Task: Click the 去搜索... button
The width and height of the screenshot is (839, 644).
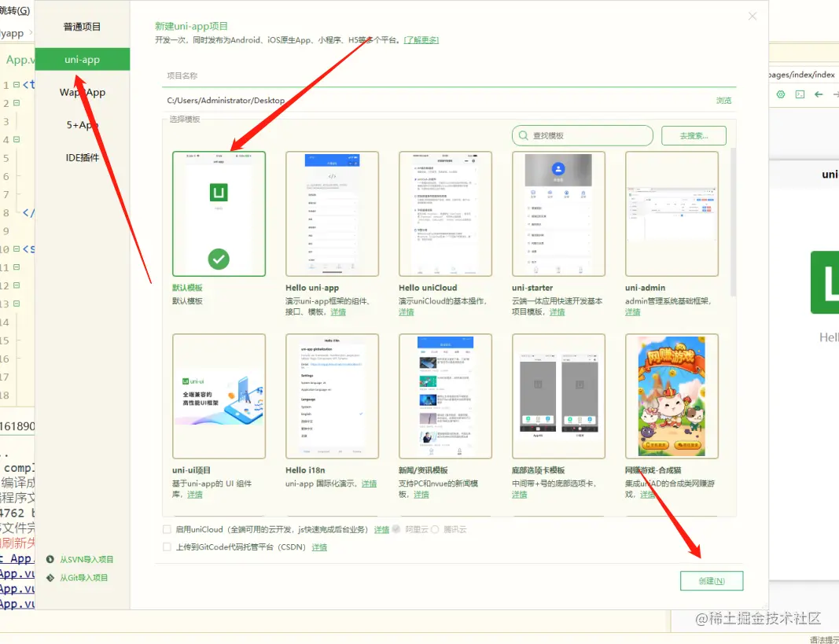Action: pyautogui.click(x=694, y=136)
